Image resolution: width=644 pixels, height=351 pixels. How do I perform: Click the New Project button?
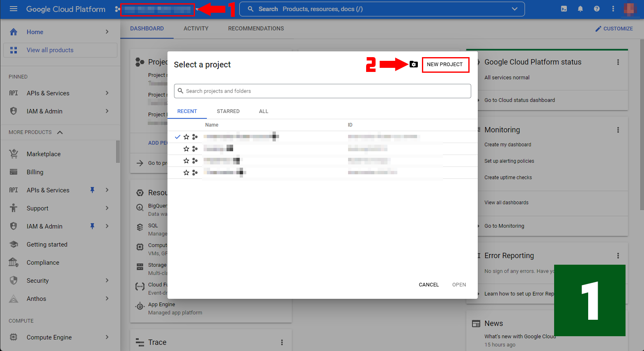(x=445, y=65)
